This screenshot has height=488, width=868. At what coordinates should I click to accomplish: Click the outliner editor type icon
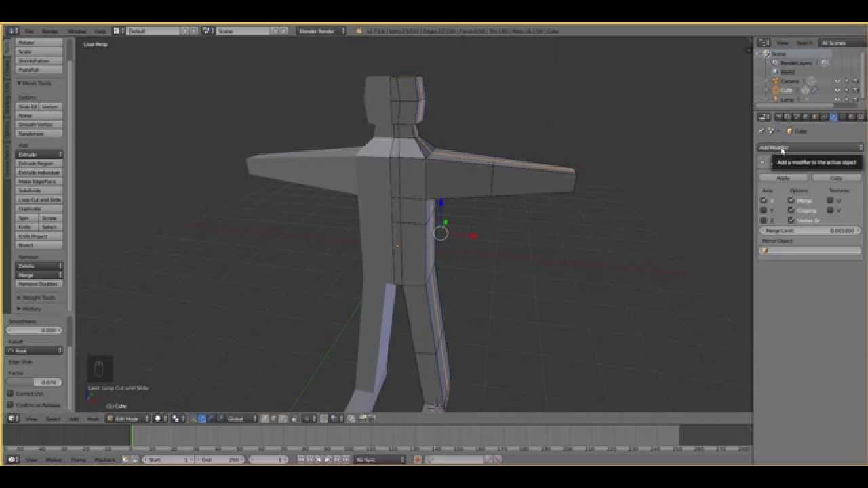pos(764,43)
